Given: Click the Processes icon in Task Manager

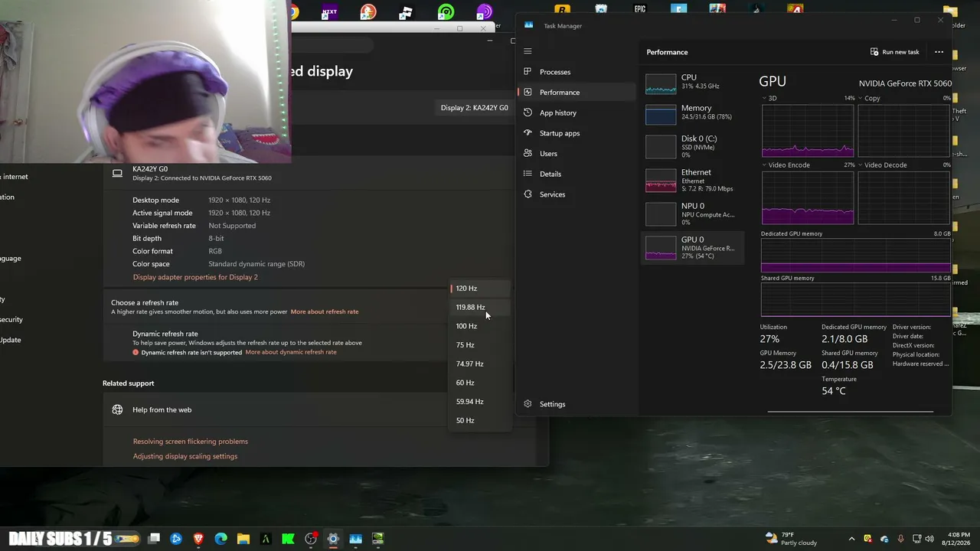Looking at the screenshot, I should pos(528,72).
